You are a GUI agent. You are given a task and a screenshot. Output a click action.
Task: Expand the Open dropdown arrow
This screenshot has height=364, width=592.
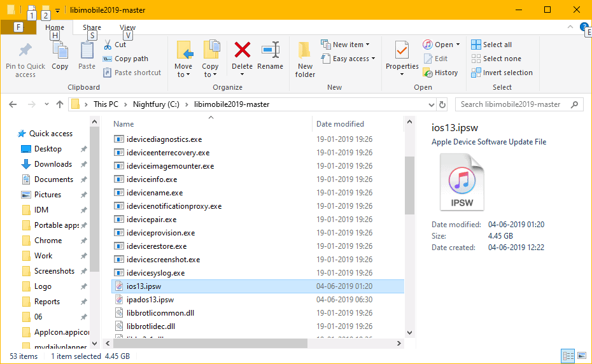[458, 45]
